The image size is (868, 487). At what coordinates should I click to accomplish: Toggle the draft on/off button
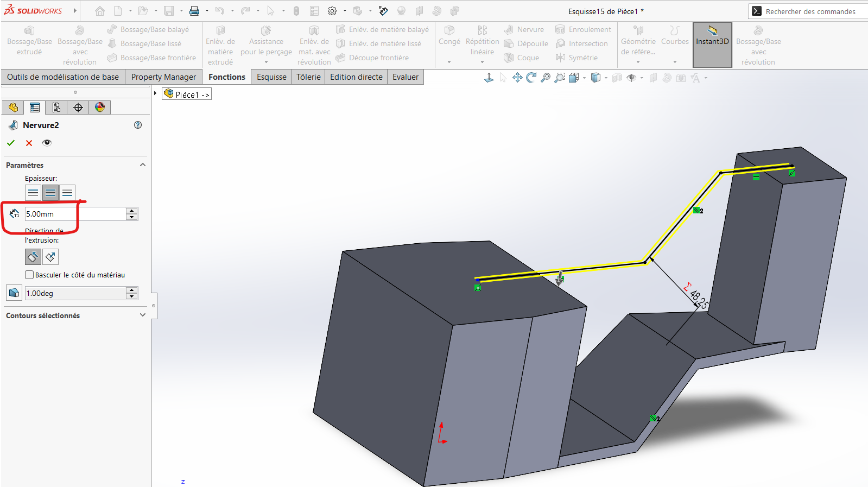14,293
